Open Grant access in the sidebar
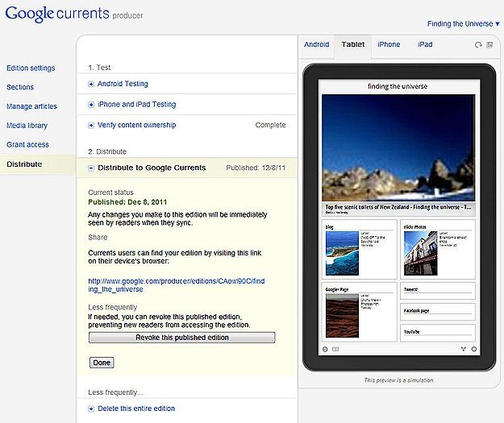This screenshot has width=504, height=423. tap(27, 144)
